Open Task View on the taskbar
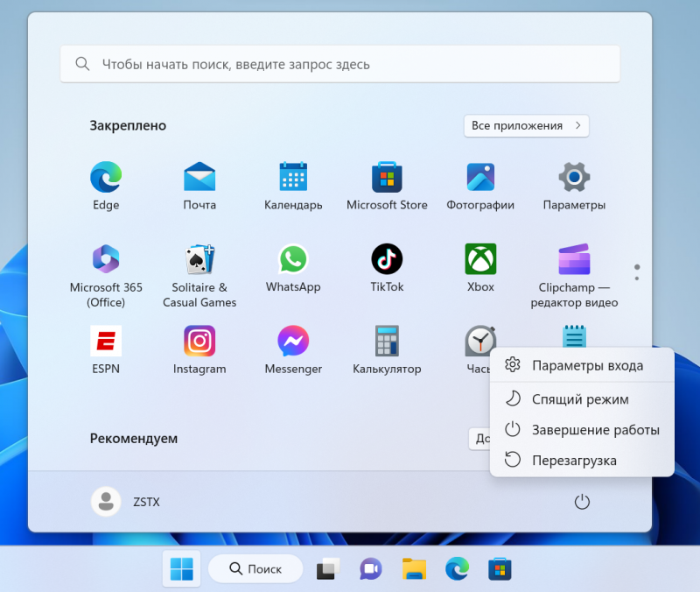 point(327,568)
